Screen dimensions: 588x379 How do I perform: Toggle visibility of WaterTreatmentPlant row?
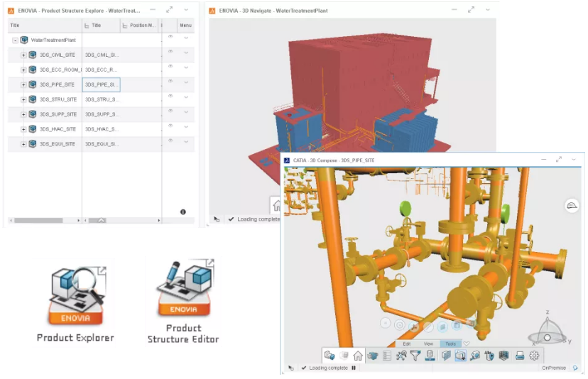point(170,36)
